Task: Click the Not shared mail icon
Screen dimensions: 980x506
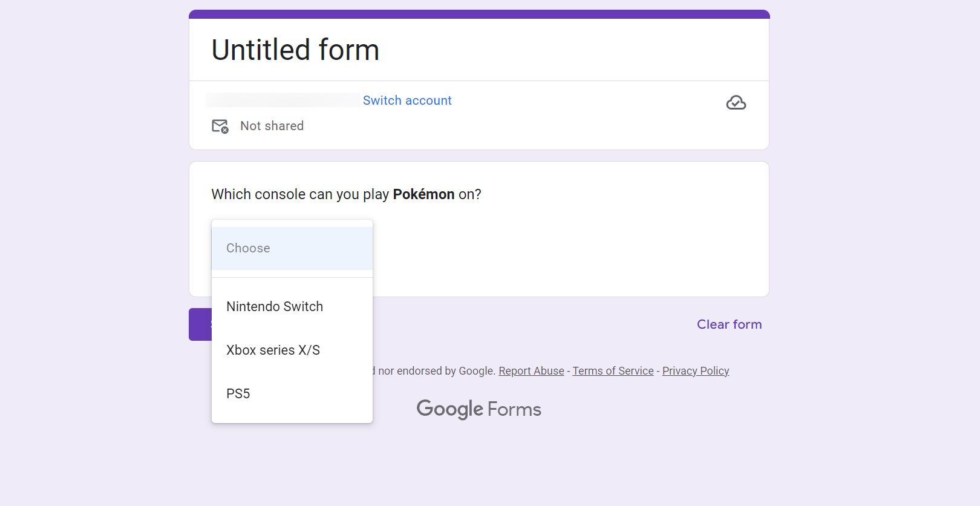Action: pos(220,126)
